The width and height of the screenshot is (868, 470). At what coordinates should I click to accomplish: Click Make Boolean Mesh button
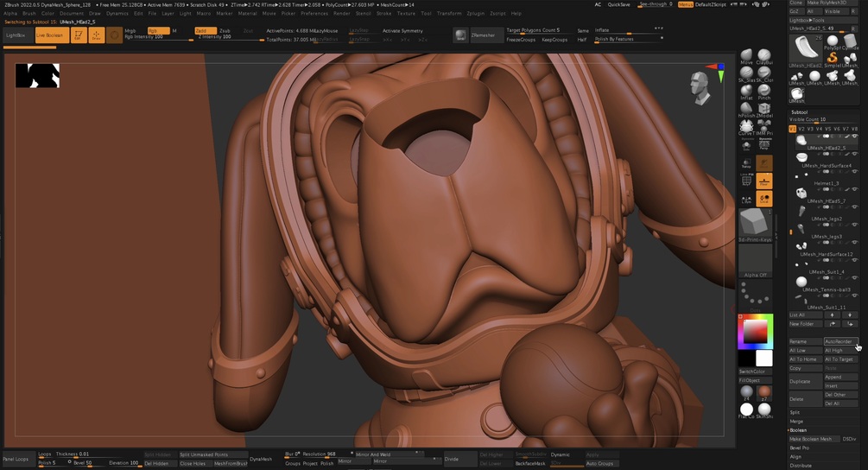click(x=814, y=439)
